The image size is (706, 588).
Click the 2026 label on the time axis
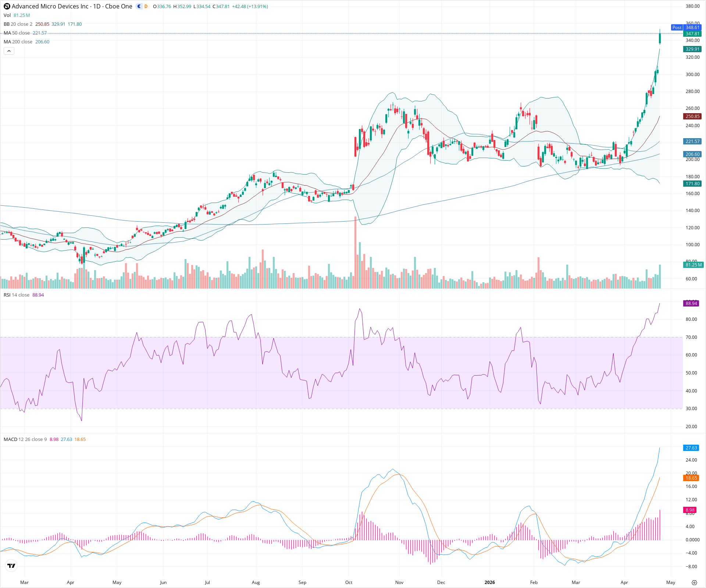coord(489,582)
